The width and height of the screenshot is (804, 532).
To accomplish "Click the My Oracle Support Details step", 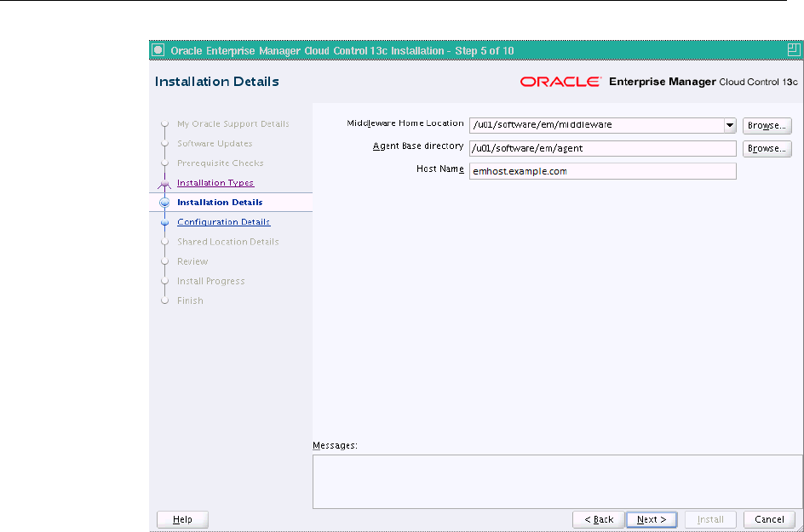I will pos(233,124).
